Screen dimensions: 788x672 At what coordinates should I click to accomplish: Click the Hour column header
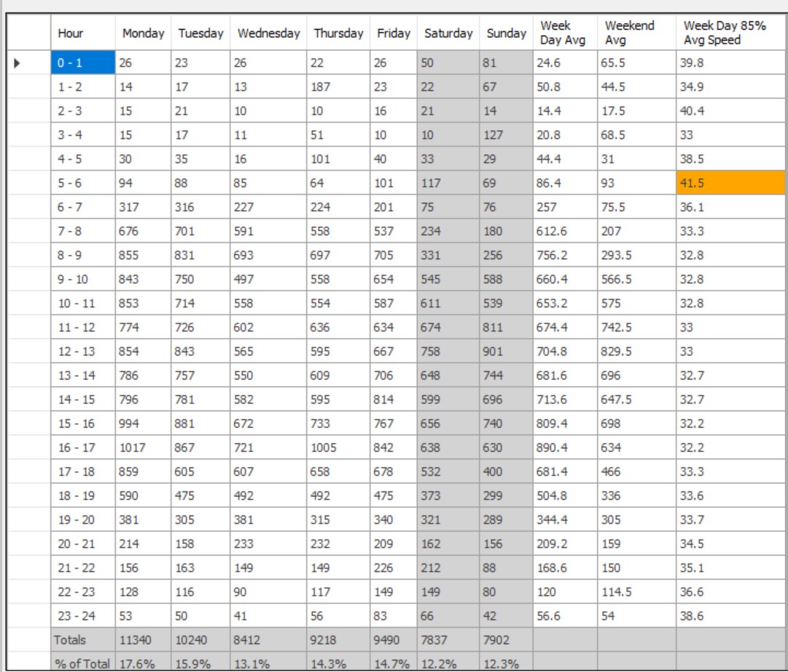[84, 34]
